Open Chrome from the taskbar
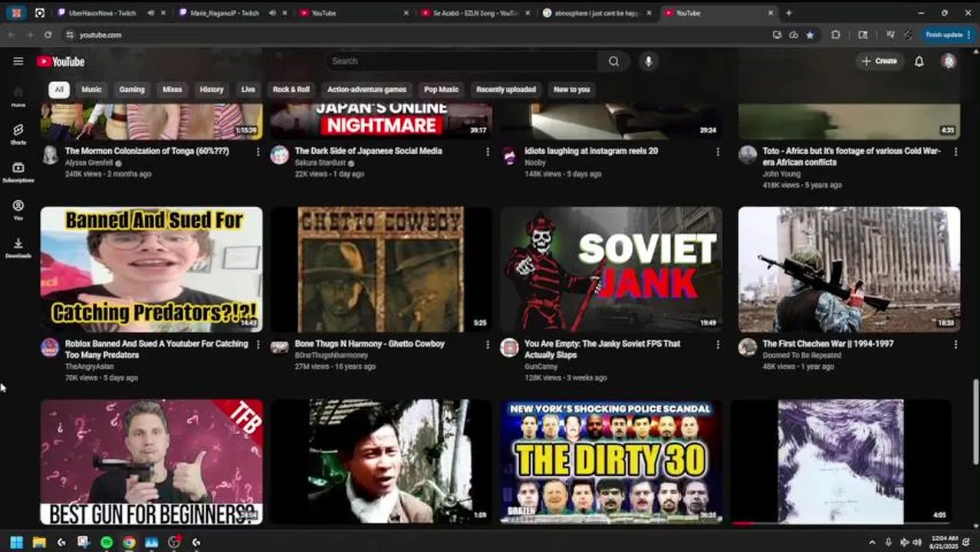The width and height of the screenshot is (980, 552). coord(129,542)
